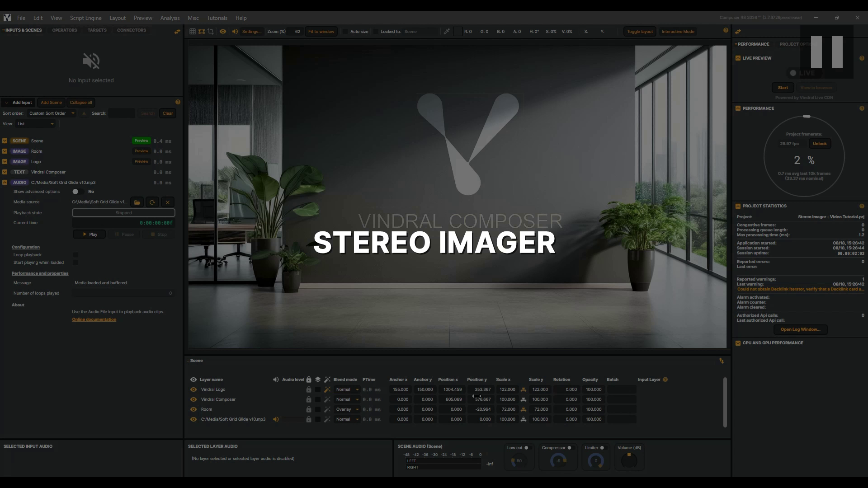Toggle the Compressor on/off dot
This screenshot has height=488, width=868.
pyautogui.click(x=569, y=448)
